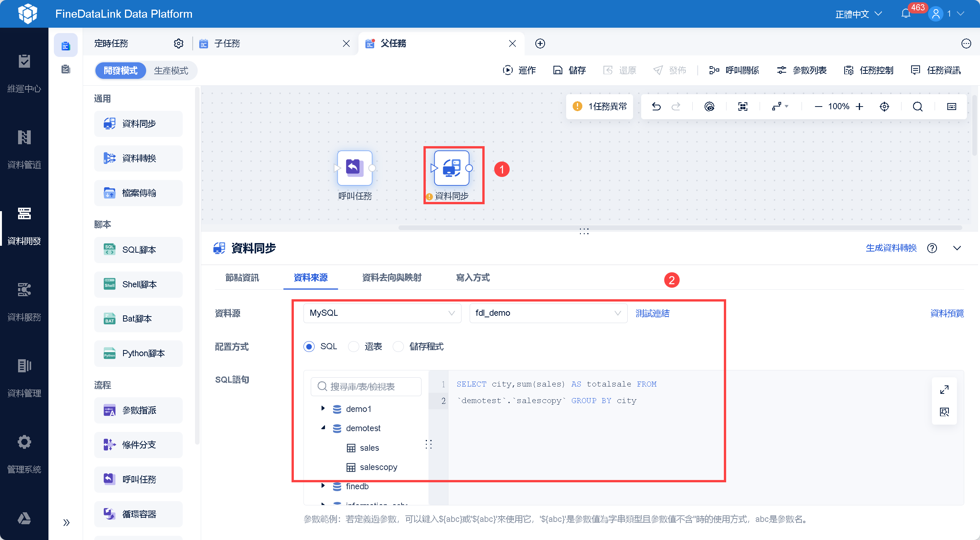Click the 生成資料轉換 link
980x540 pixels.
pyautogui.click(x=891, y=248)
